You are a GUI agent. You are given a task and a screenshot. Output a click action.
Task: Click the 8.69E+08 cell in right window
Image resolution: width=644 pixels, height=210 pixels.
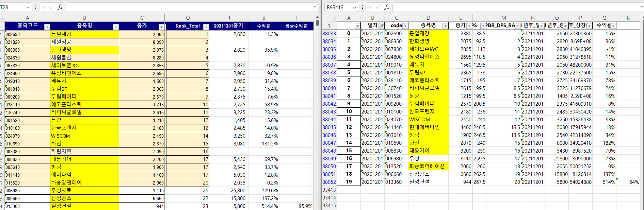tap(580, 41)
